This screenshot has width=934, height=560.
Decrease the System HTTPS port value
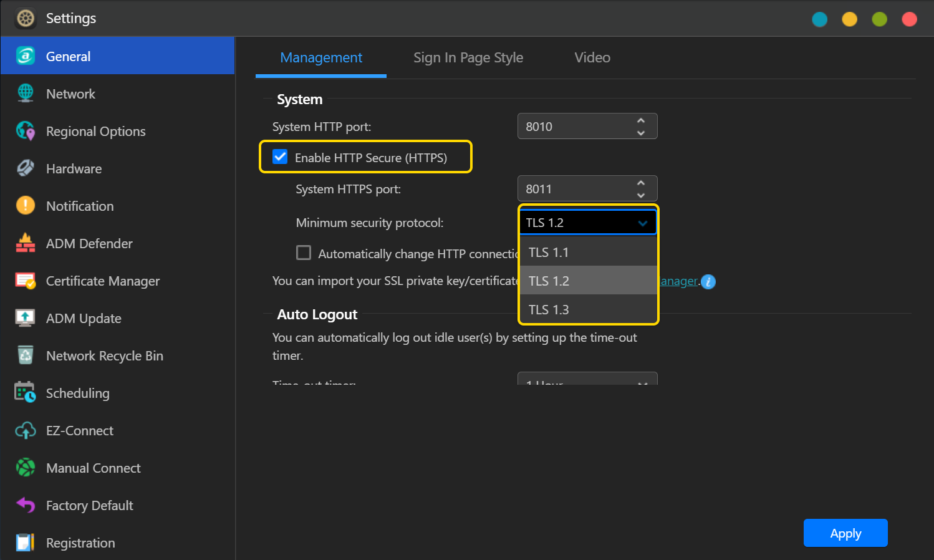641,195
